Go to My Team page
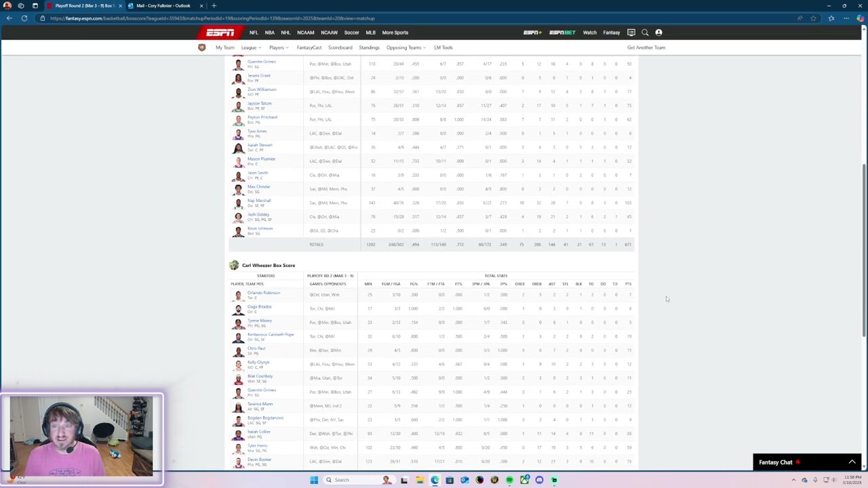Image resolution: width=868 pixels, height=488 pixels. point(225,47)
